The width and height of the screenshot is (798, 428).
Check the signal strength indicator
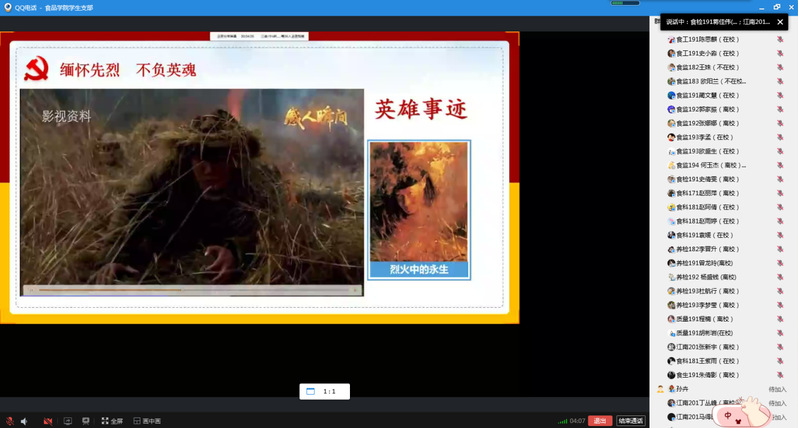(x=562, y=421)
